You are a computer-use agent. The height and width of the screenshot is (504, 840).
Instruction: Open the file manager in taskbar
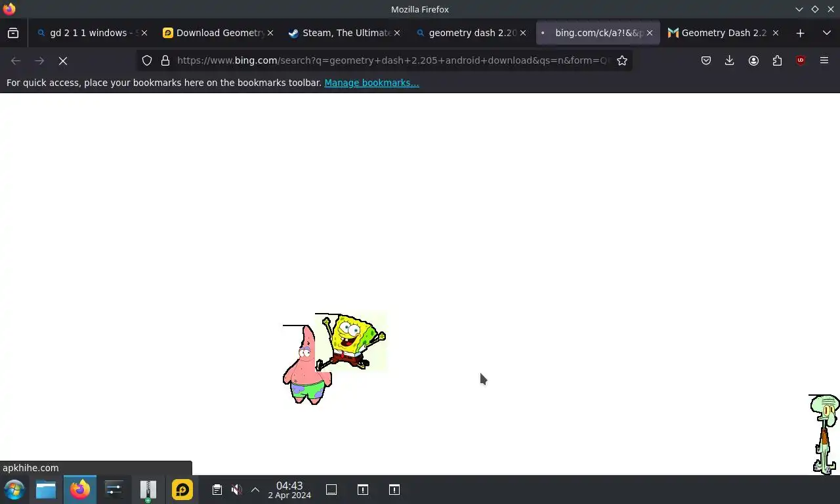point(46,490)
